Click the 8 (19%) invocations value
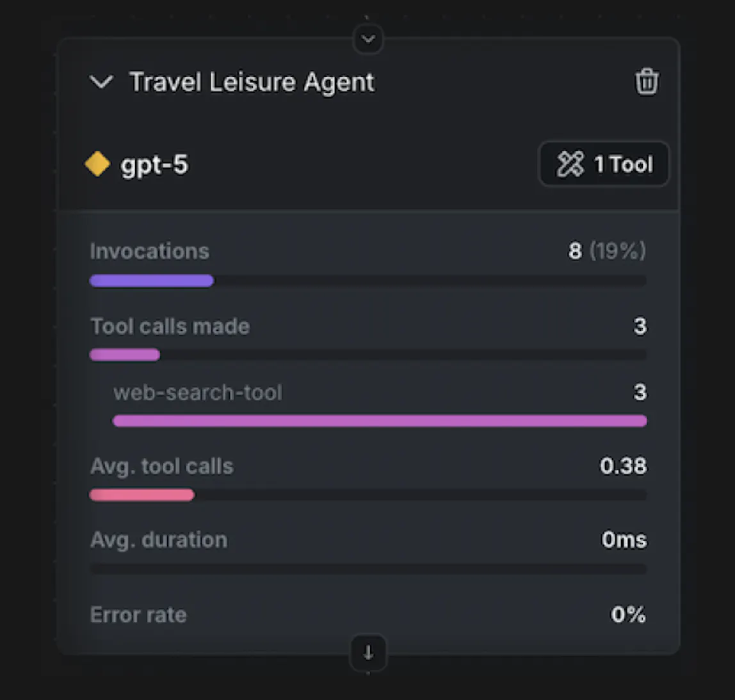735x700 pixels. [x=607, y=251]
